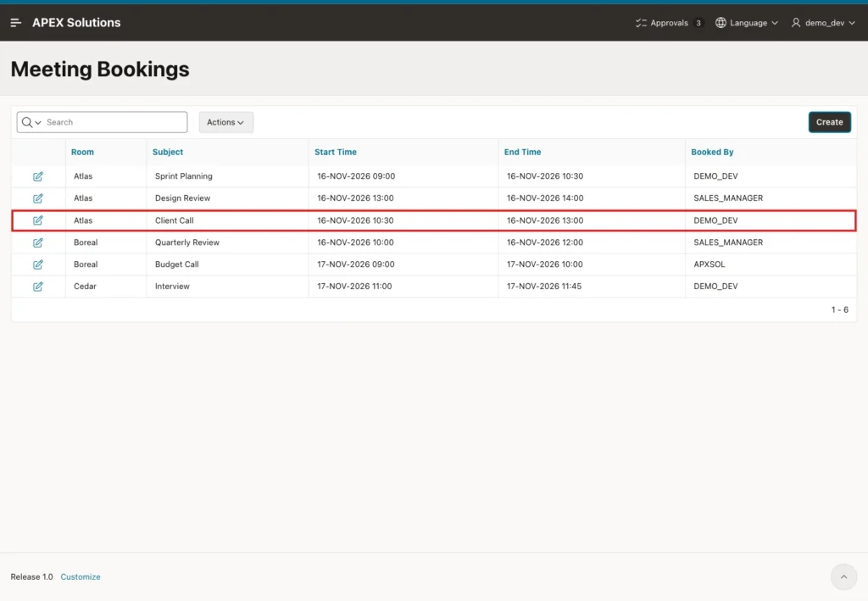Click the scroll-to-top arrow button

click(x=843, y=577)
